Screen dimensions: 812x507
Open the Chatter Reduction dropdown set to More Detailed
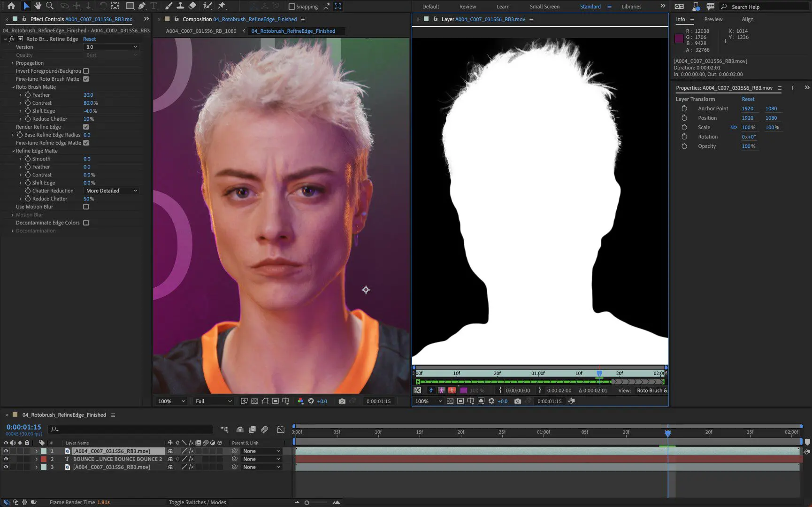[111, 191]
